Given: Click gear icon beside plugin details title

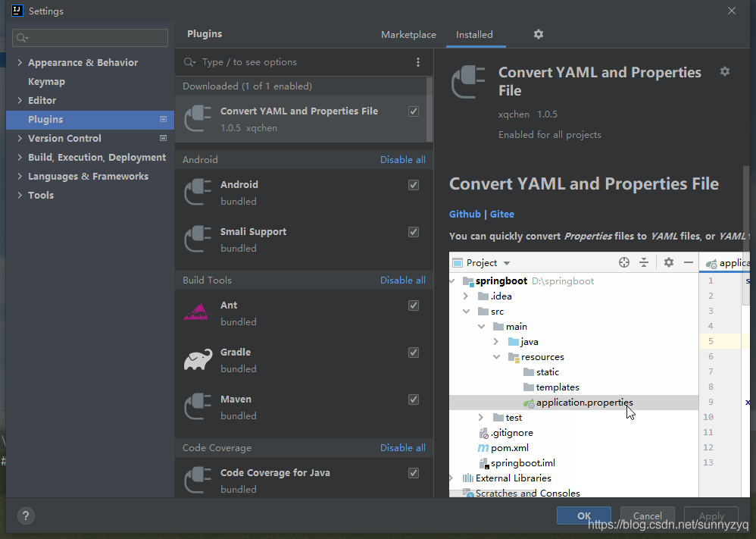Looking at the screenshot, I should tap(725, 71).
